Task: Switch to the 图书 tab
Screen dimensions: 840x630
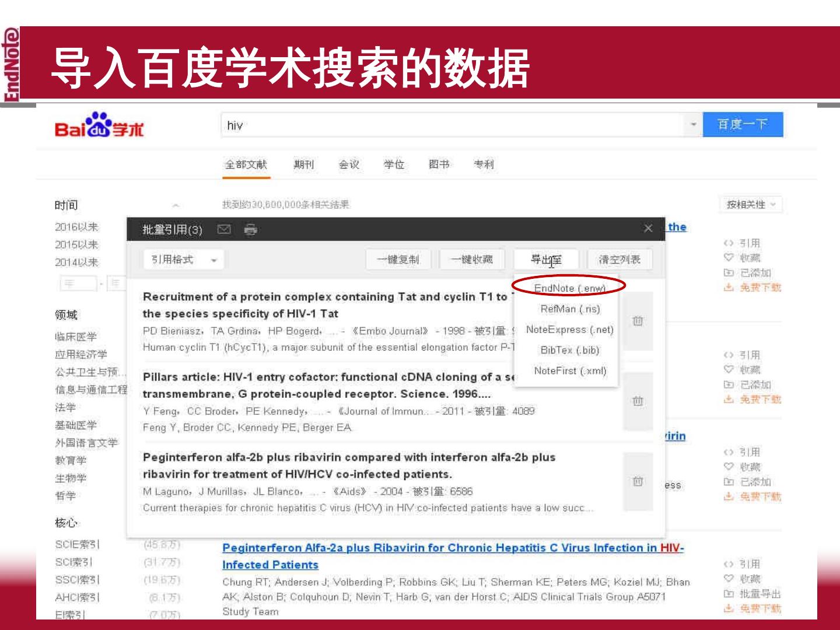Action: [439, 164]
